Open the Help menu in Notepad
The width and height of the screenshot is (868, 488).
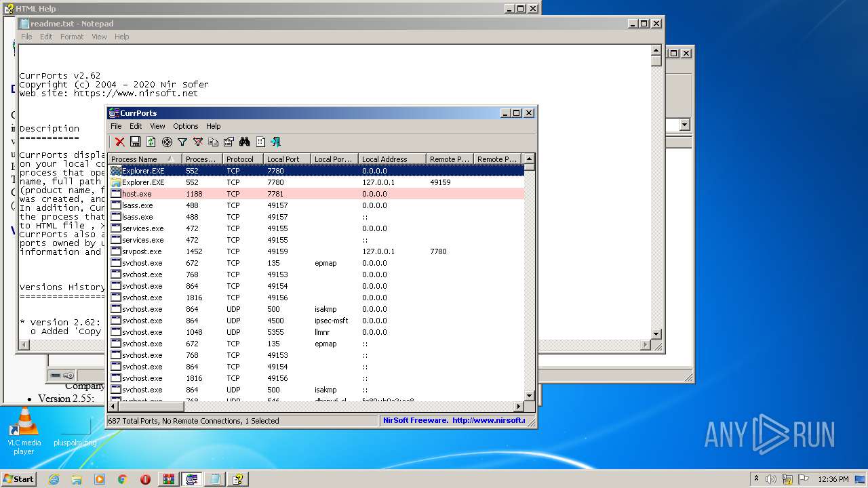click(x=122, y=37)
